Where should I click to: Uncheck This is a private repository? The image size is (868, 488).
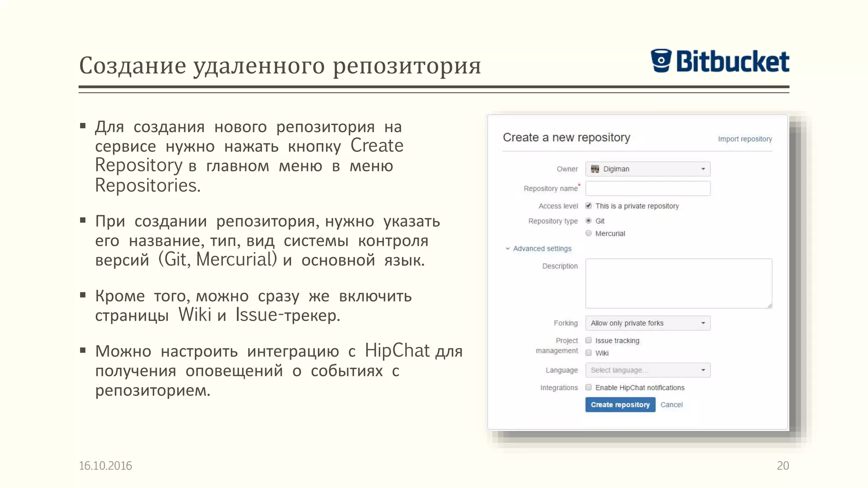coord(588,206)
